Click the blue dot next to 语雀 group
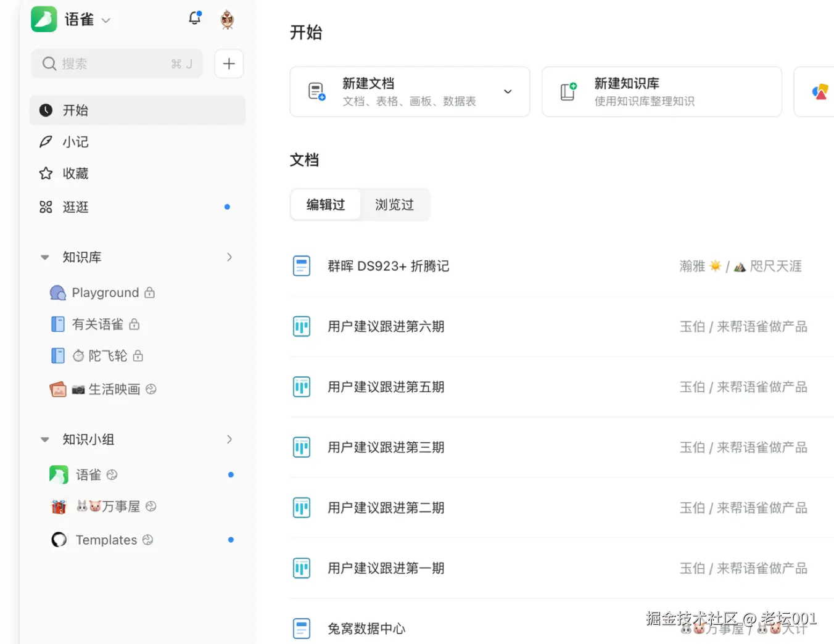The height and width of the screenshot is (644, 834). [x=231, y=474]
